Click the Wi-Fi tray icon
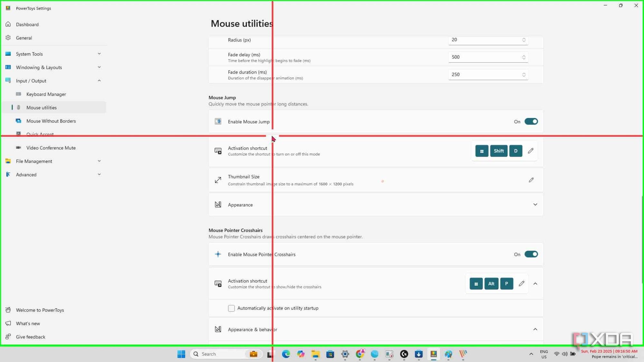644x362 pixels. pyautogui.click(x=556, y=354)
